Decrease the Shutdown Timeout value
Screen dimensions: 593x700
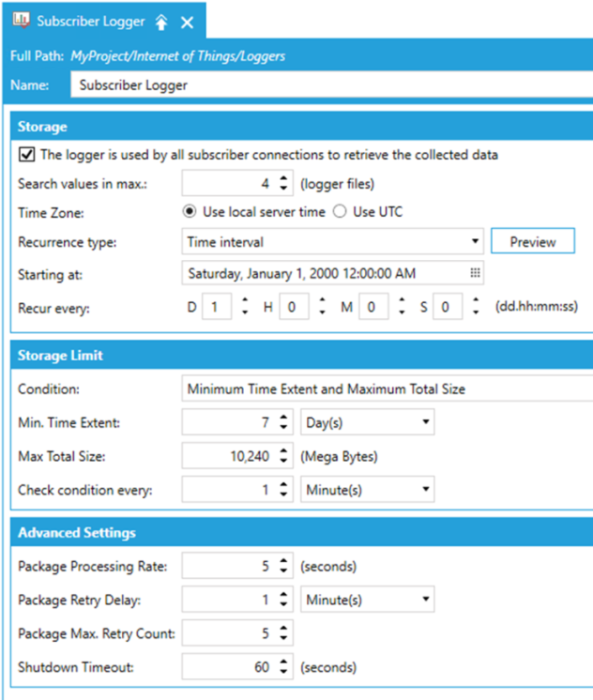[283, 672]
